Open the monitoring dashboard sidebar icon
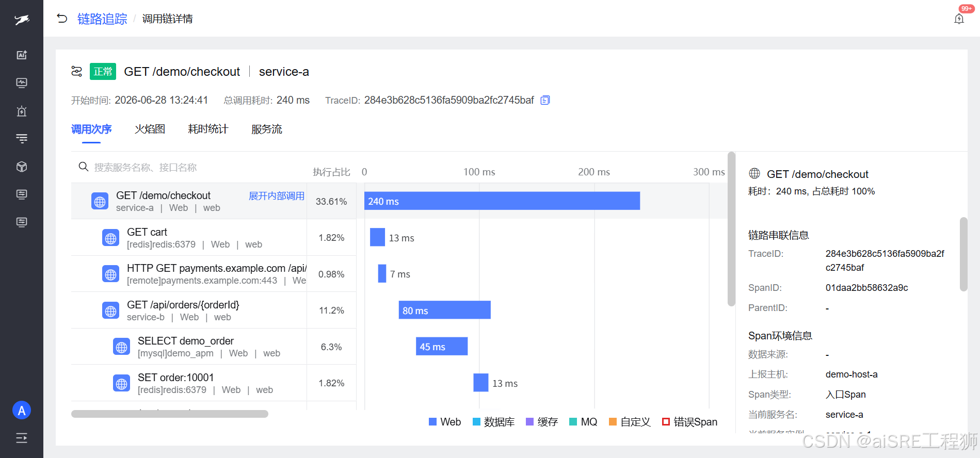This screenshot has width=980, height=458. 22,83
